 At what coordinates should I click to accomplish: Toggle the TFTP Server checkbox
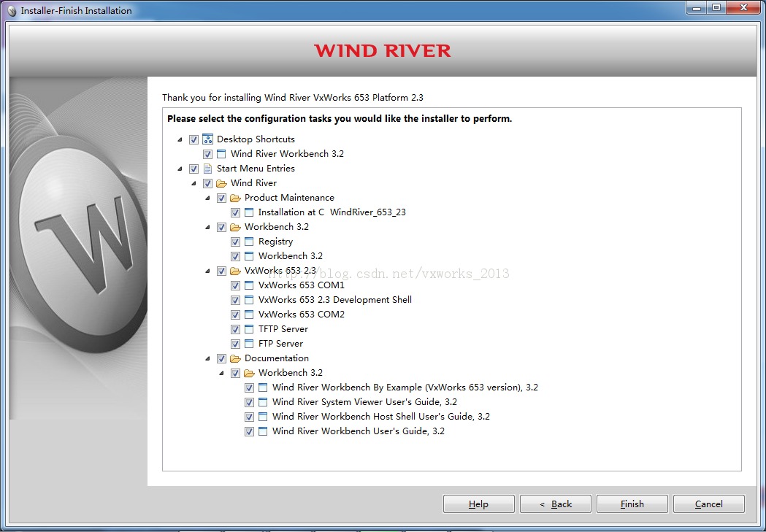point(235,330)
